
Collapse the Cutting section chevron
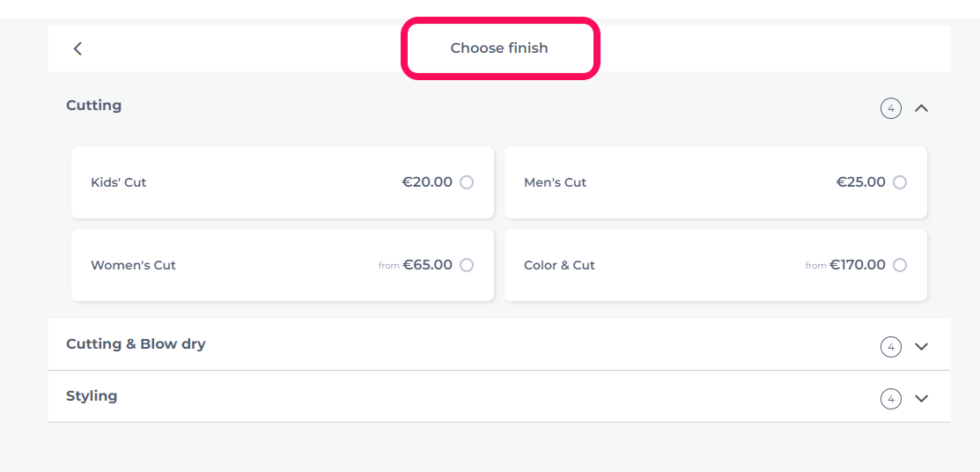pos(921,108)
